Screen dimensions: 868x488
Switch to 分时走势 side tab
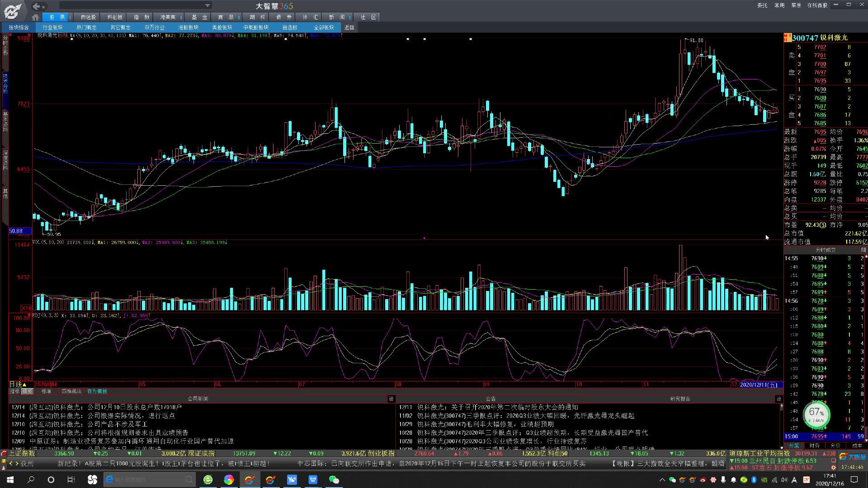pos(5,45)
